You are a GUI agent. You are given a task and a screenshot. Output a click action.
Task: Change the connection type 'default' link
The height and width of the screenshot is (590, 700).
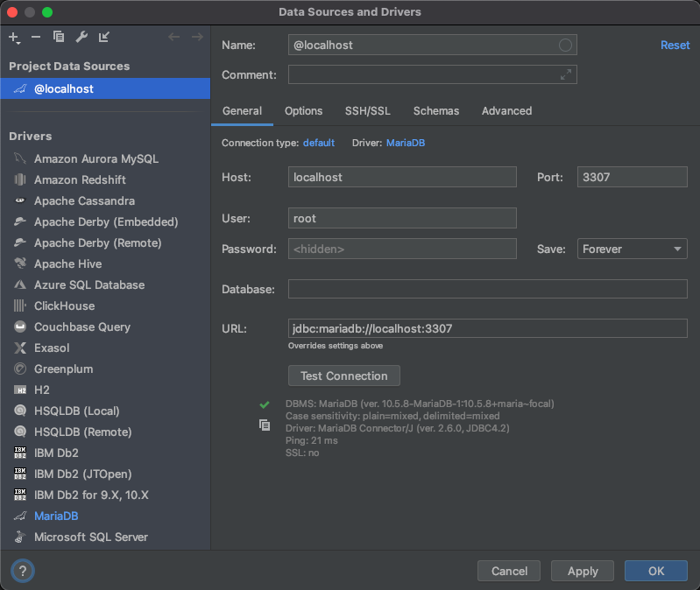click(319, 143)
